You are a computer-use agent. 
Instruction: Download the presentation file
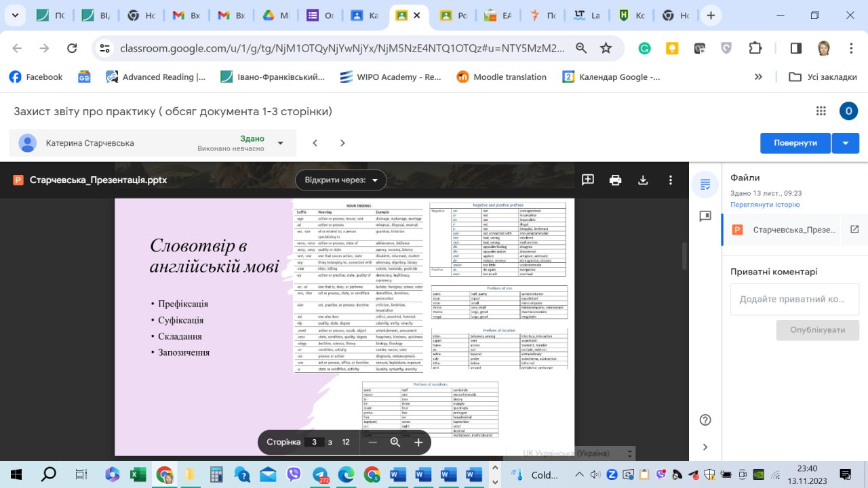[643, 180]
